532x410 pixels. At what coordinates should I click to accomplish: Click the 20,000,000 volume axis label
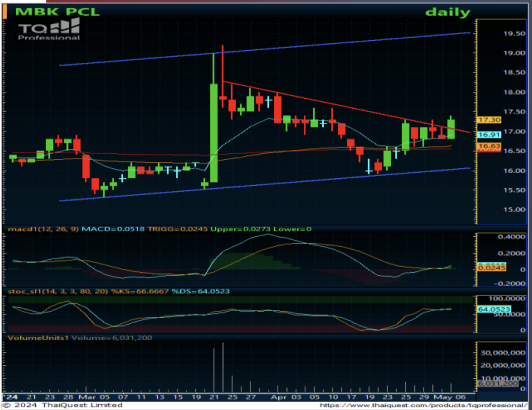click(x=503, y=365)
